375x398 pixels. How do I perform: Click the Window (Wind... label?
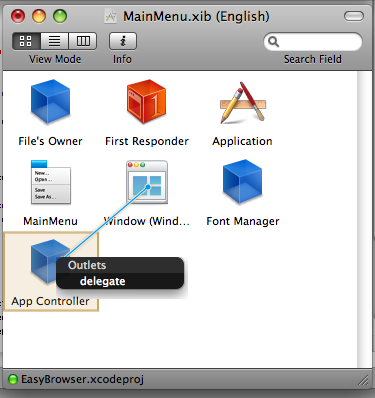click(147, 221)
